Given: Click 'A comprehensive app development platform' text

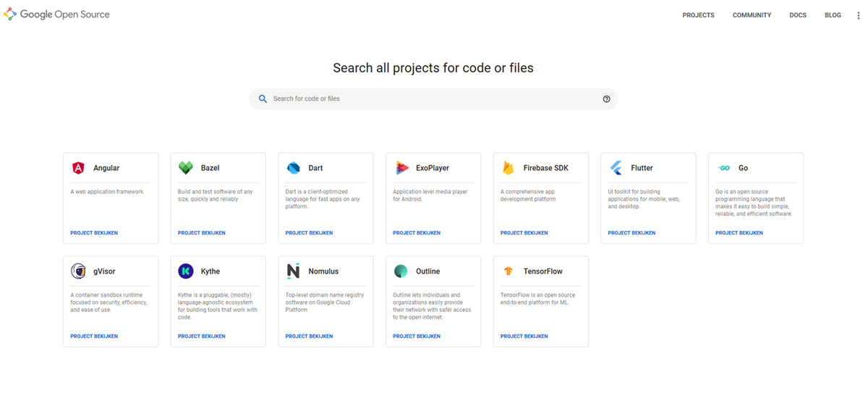Looking at the screenshot, I should [528, 195].
